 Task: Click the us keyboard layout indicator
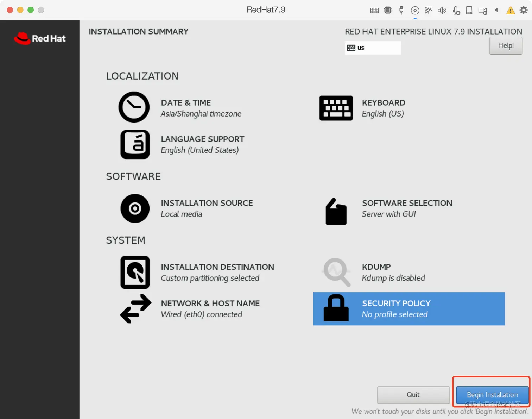(x=373, y=48)
